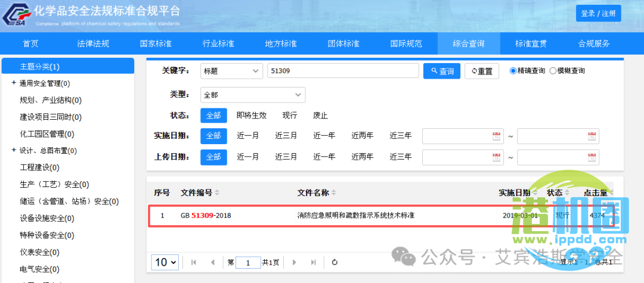Filter status by 现行

point(290,115)
